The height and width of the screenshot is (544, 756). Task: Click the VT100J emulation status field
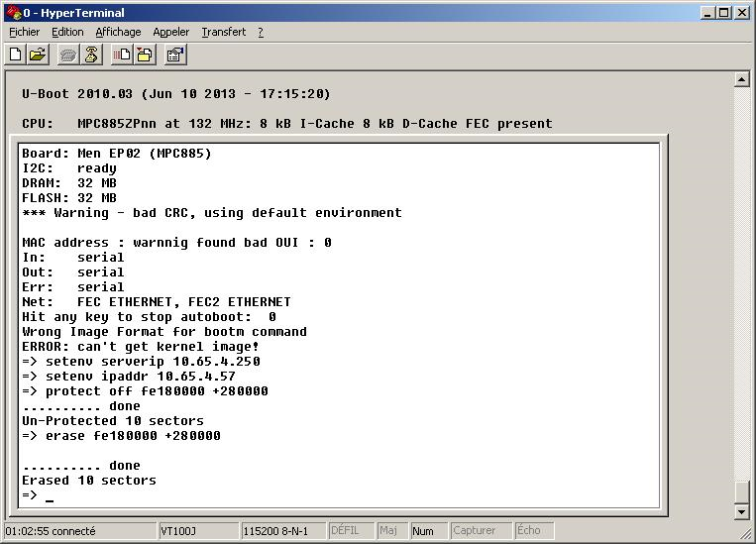tap(199, 531)
